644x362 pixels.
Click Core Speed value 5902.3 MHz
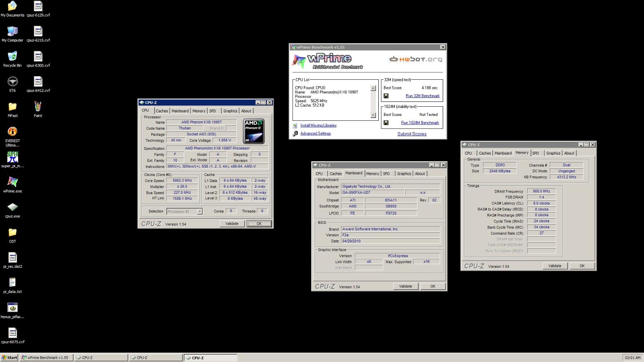click(182, 181)
